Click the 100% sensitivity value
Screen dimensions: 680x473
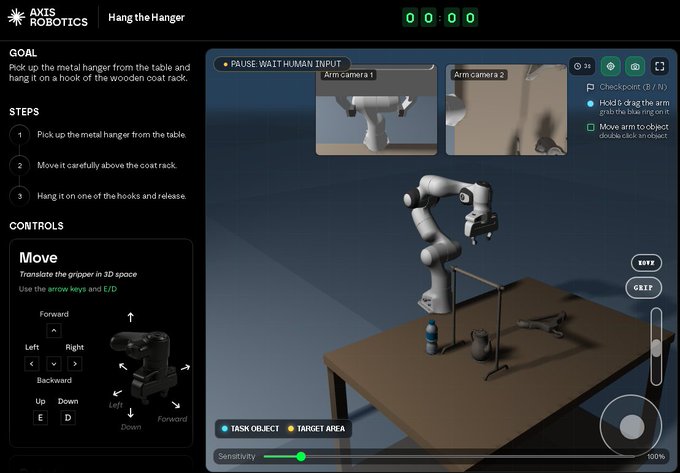pyautogui.click(x=656, y=457)
